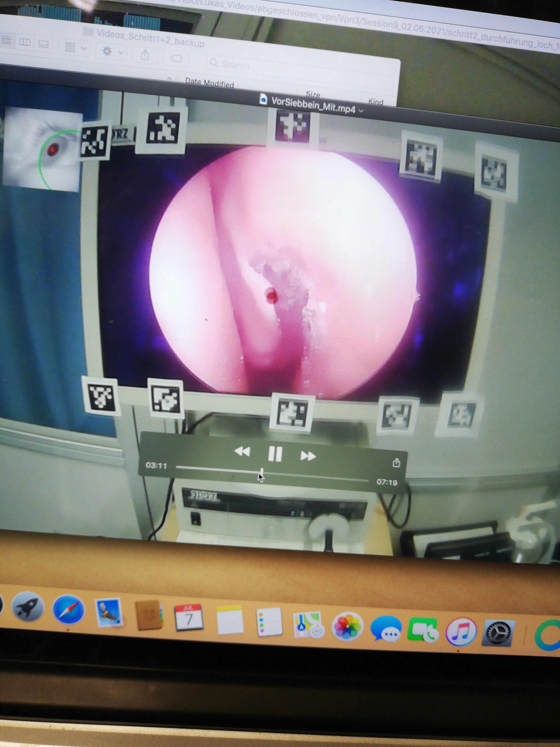Open iTunes from the Dock
Image resolution: width=560 pixels, height=747 pixels.
click(461, 632)
